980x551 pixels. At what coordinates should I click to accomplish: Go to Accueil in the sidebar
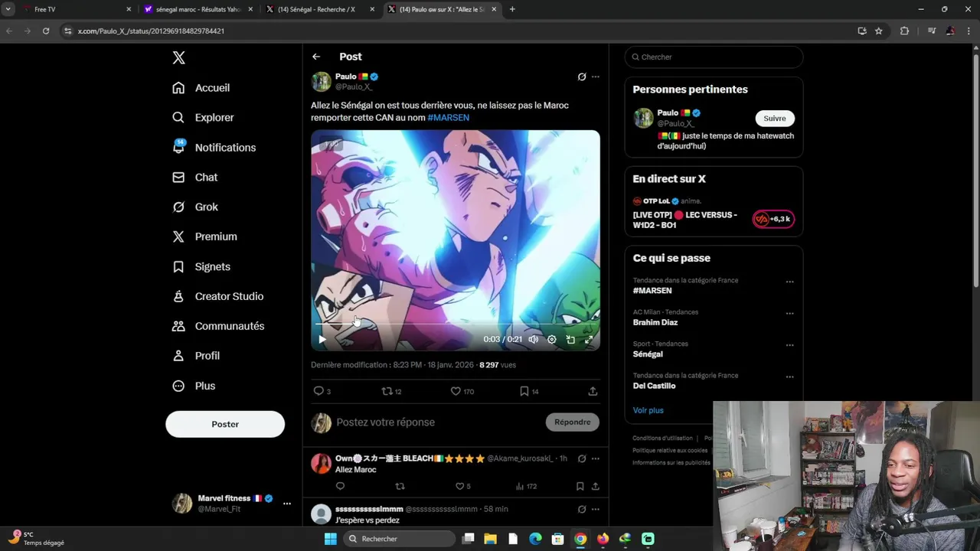(201, 88)
